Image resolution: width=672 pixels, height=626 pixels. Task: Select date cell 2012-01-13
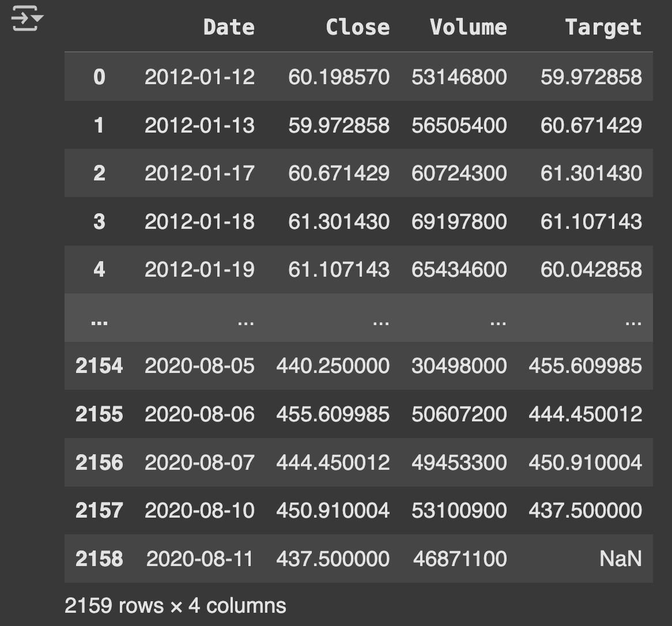(x=200, y=125)
